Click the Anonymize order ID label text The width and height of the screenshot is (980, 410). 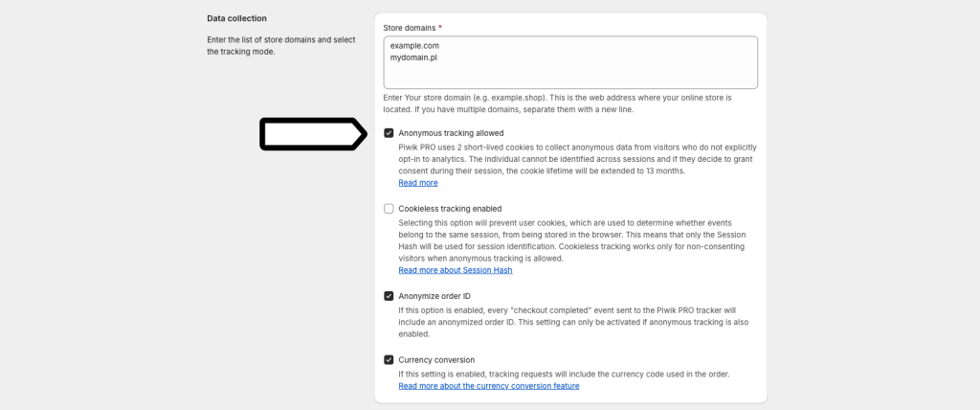(x=434, y=296)
